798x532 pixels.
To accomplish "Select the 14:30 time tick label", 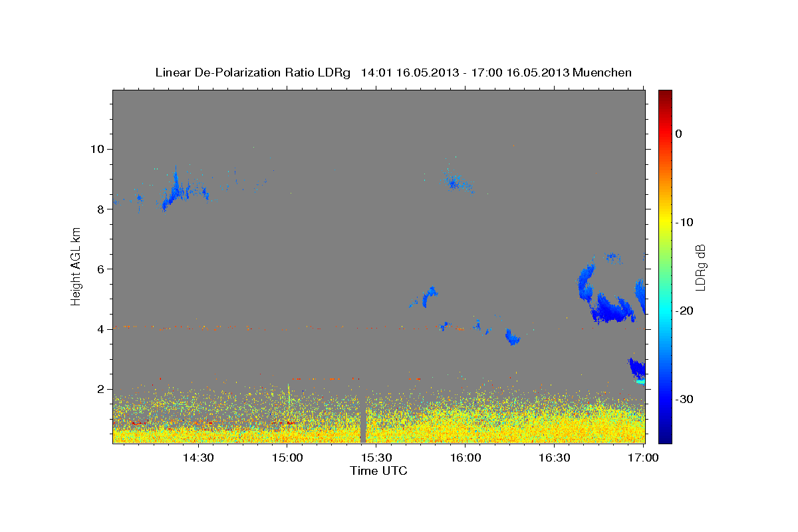I will pos(198,458).
